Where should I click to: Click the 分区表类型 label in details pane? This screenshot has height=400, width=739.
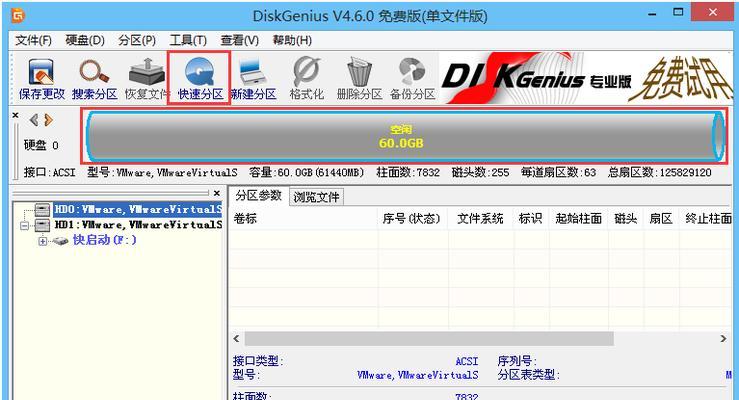pyautogui.click(x=528, y=375)
